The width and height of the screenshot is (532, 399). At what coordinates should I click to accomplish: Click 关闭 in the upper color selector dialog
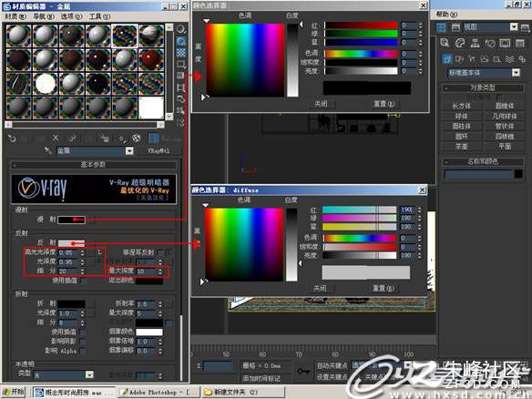pyautogui.click(x=321, y=104)
